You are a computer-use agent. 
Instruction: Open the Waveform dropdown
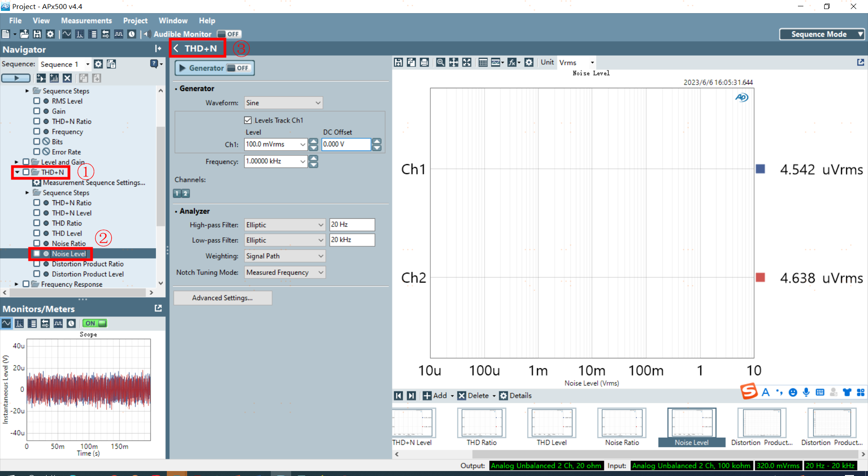pos(283,103)
